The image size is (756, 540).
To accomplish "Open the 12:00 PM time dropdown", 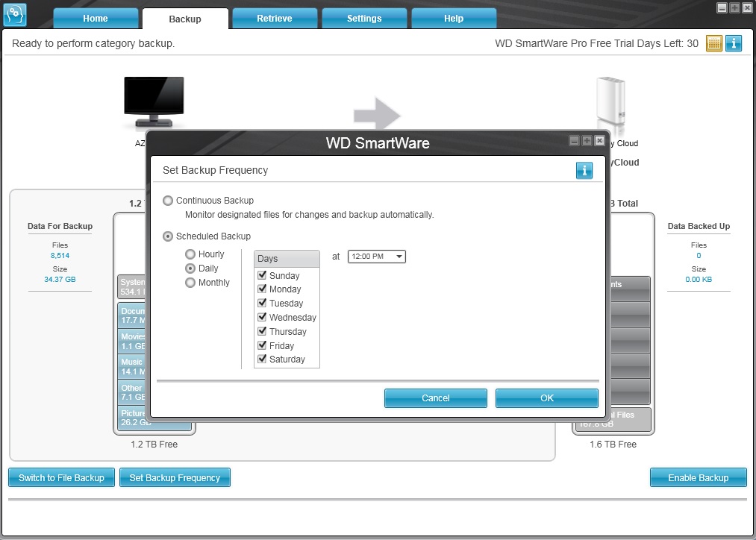I will (x=377, y=257).
